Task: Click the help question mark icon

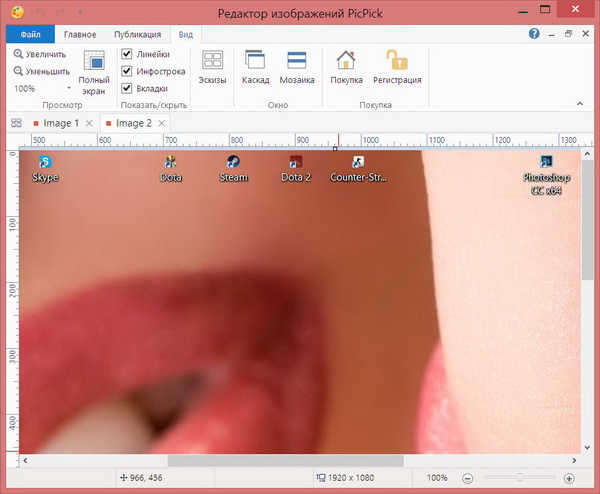Action: tap(534, 33)
